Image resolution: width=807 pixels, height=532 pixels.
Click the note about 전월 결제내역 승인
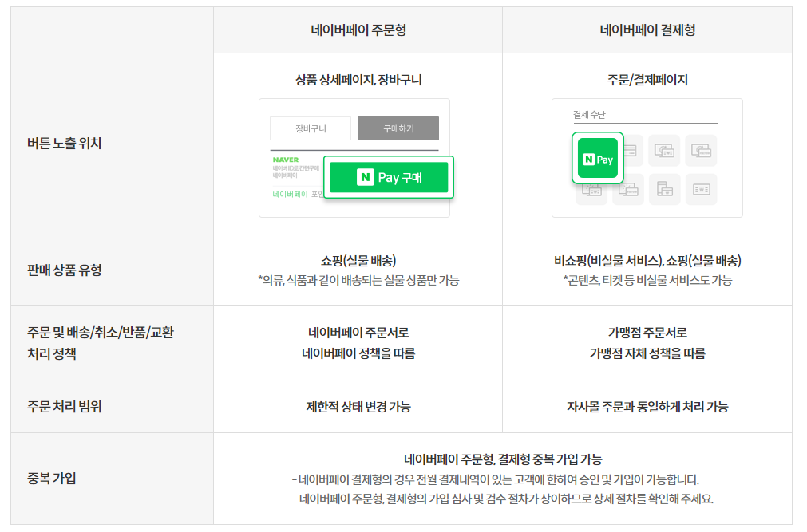(x=495, y=479)
